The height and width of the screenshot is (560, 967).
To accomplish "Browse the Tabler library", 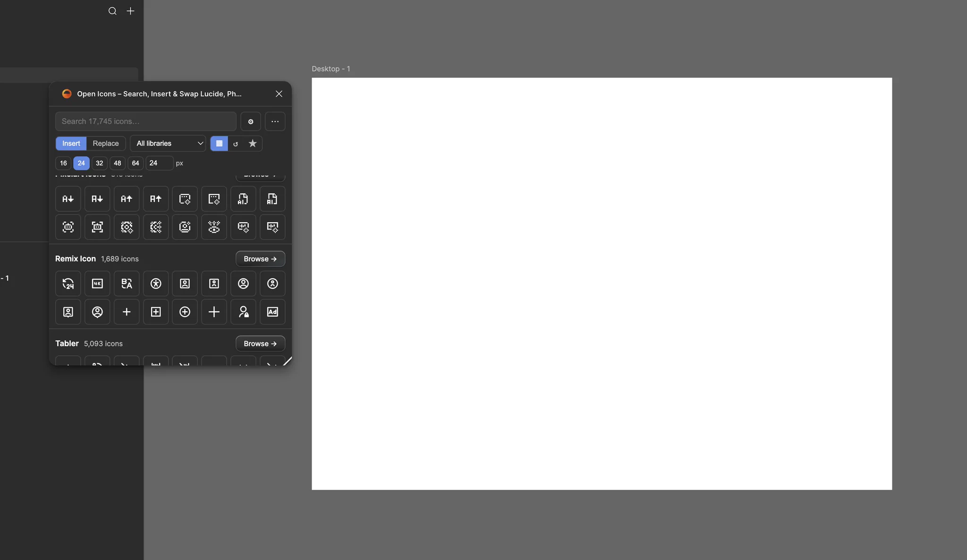I will (260, 343).
